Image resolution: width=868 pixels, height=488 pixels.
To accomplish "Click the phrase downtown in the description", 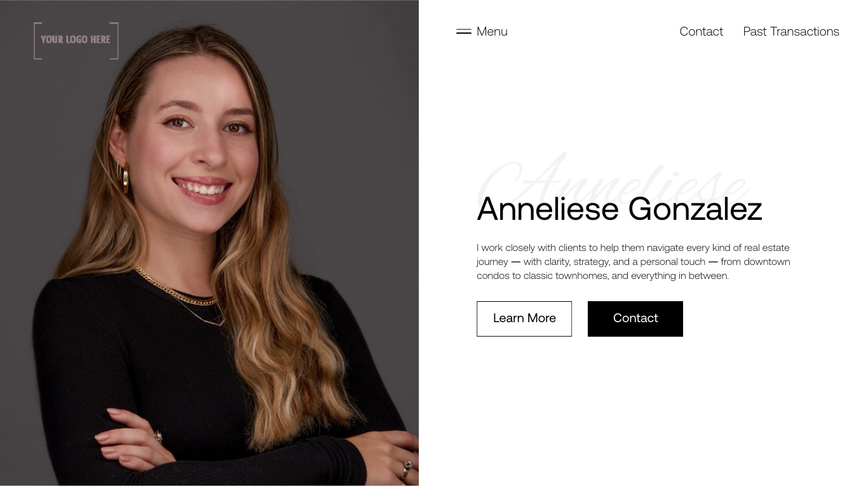I will [x=767, y=262].
